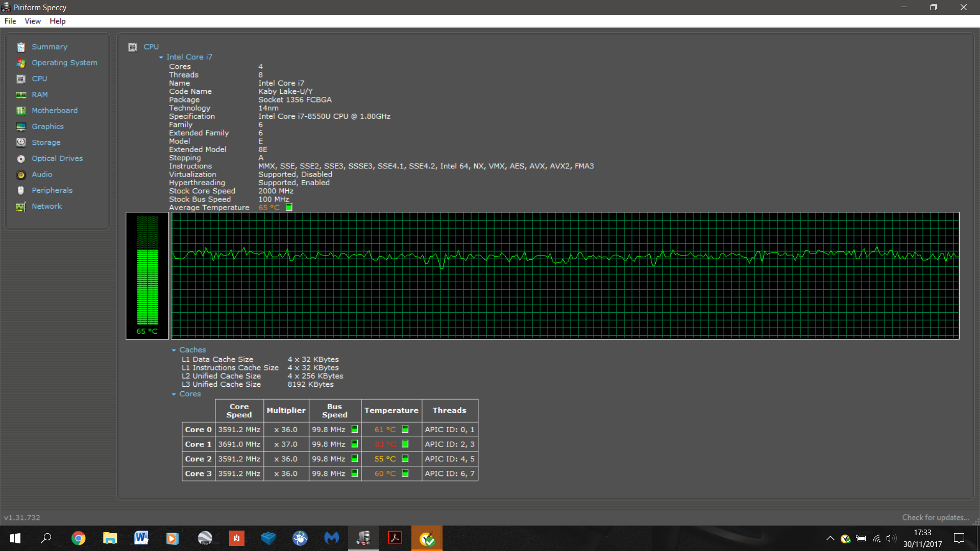
Task: Click Core 0 temperature green indicator
Action: click(x=405, y=429)
